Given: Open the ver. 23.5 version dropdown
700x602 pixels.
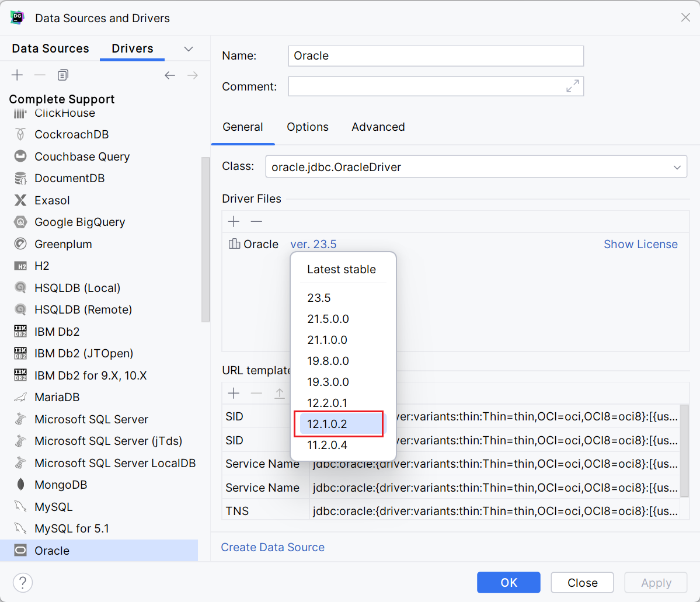Looking at the screenshot, I should pos(314,244).
